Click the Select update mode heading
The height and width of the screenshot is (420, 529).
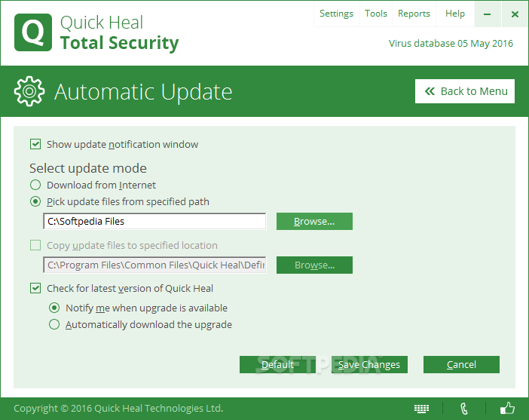coord(88,168)
